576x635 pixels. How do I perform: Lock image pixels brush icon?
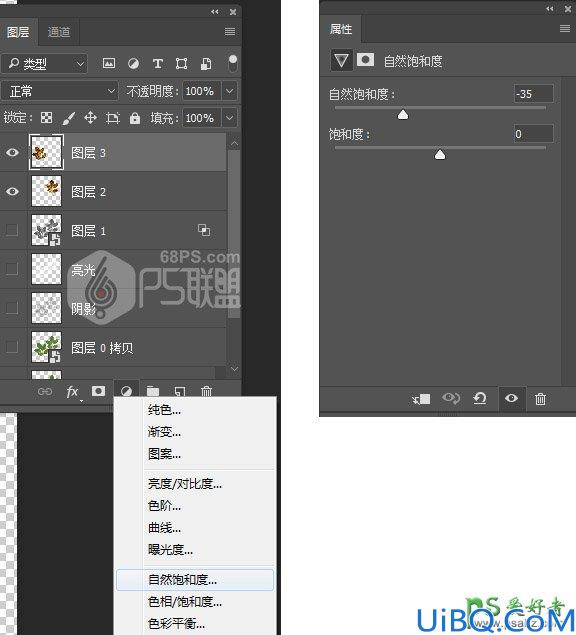tap(69, 118)
